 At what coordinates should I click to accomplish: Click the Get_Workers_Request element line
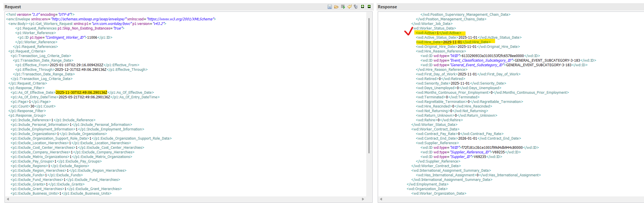(87, 24)
